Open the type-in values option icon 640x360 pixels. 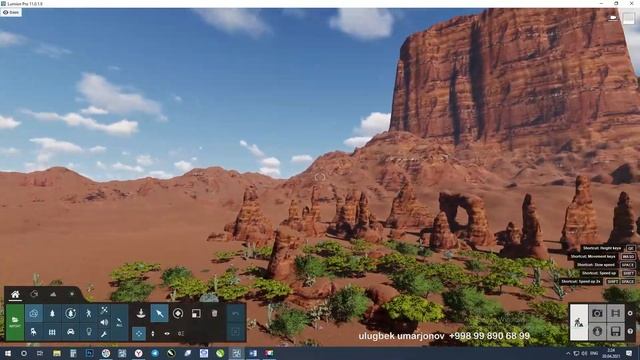(x=181, y=333)
